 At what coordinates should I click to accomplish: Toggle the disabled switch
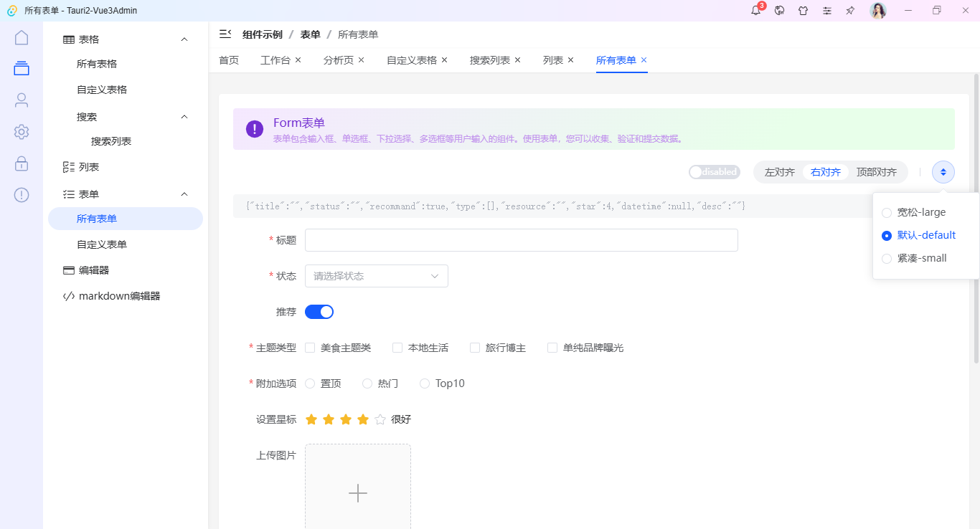714,171
